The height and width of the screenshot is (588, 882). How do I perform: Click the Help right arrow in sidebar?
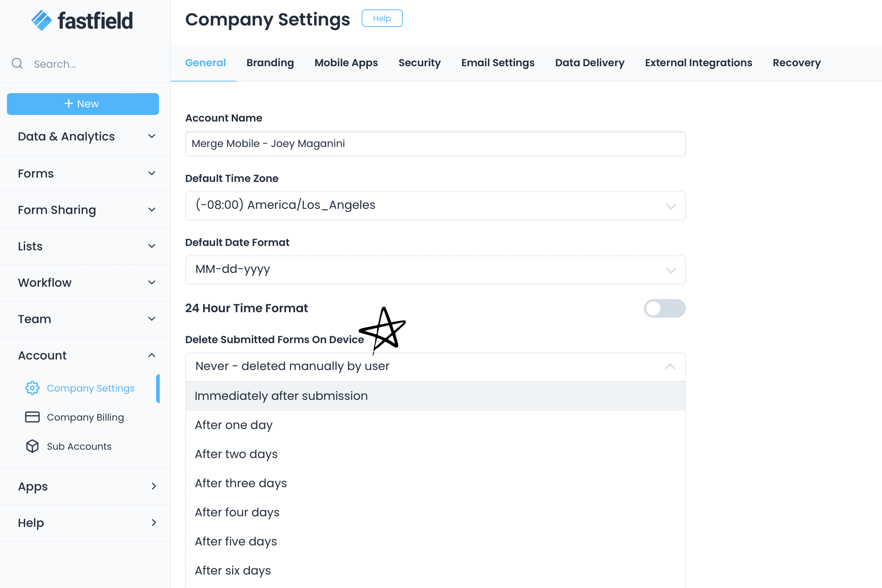click(x=154, y=523)
